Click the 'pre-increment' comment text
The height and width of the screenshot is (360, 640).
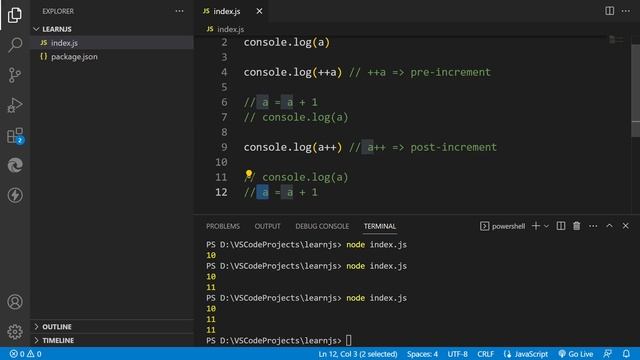click(450, 72)
